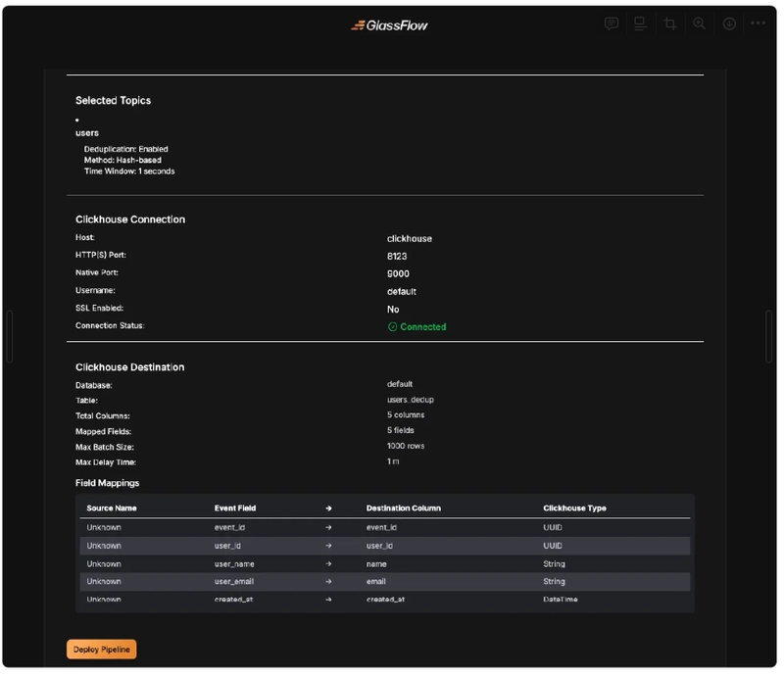784x676 pixels.
Task: Click the UUID type in the event_id row
Action: click(x=553, y=527)
